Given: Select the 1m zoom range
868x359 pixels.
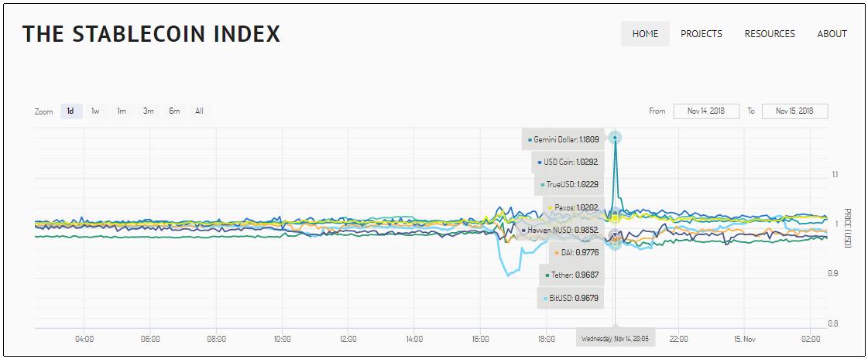Looking at the screenshot, I should click(122, 111).
